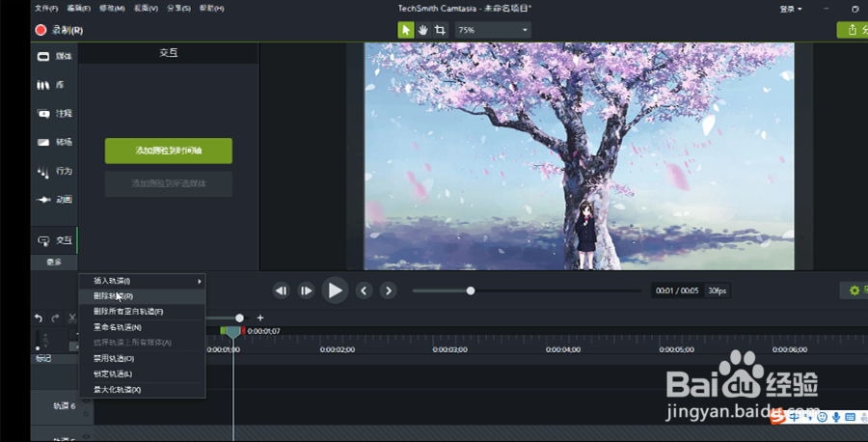The width and height of the screenshot is (868, 442).
Task: Click the 轨道 6 track label
Action: point(65,406)
